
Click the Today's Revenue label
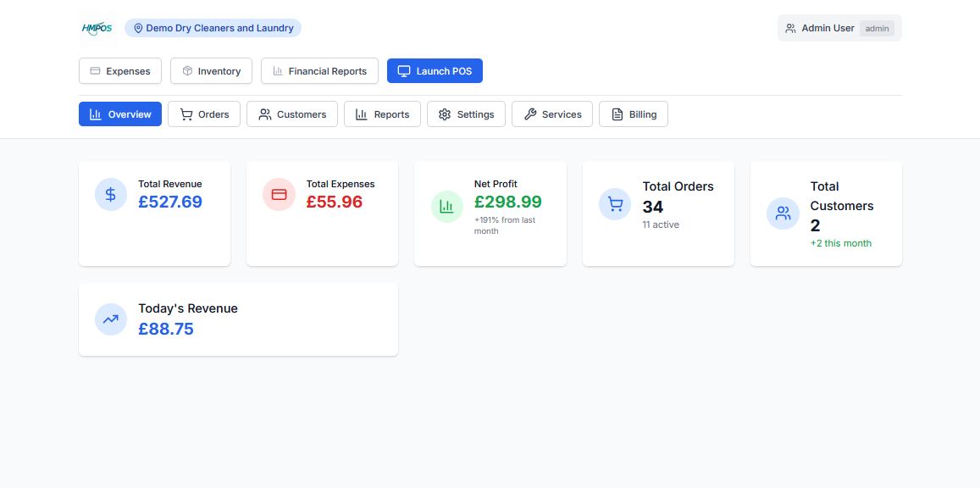[x=188, y=308]
